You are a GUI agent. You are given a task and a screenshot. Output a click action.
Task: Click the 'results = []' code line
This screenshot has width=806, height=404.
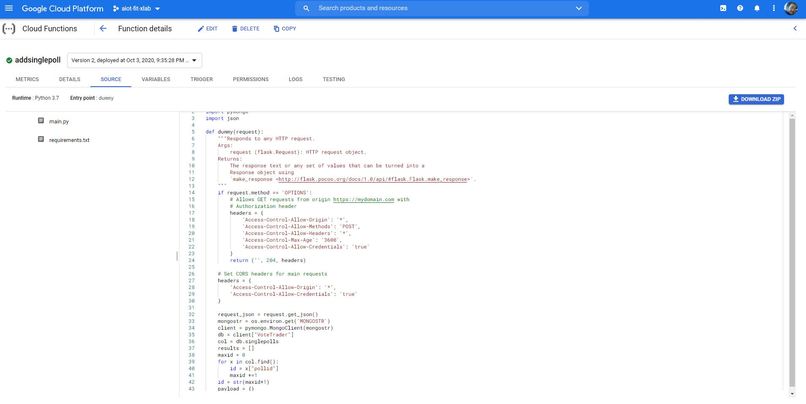coord(236,348)
